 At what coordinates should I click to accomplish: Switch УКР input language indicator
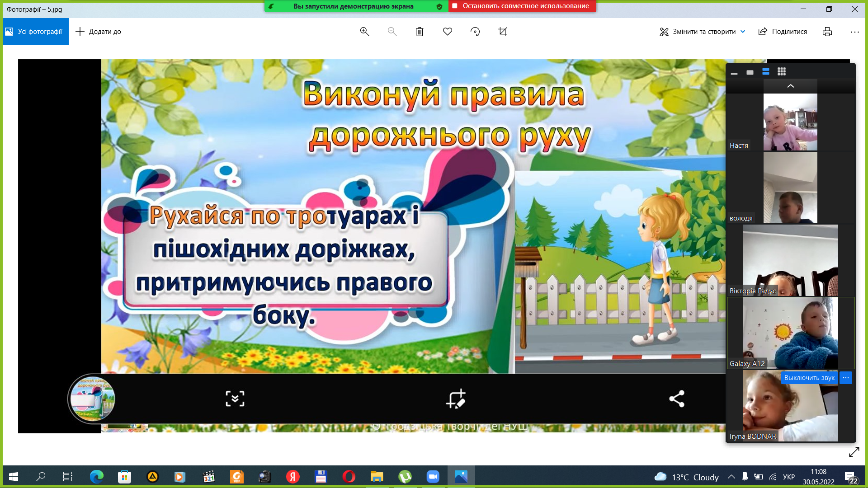(789, 477)
